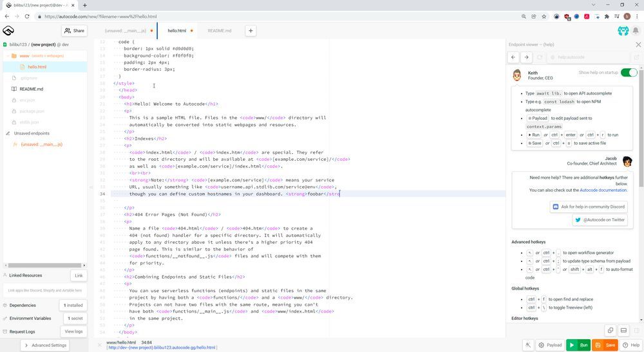Open the Autocode documentation link
Screen dimensions: 644x352
603,190
